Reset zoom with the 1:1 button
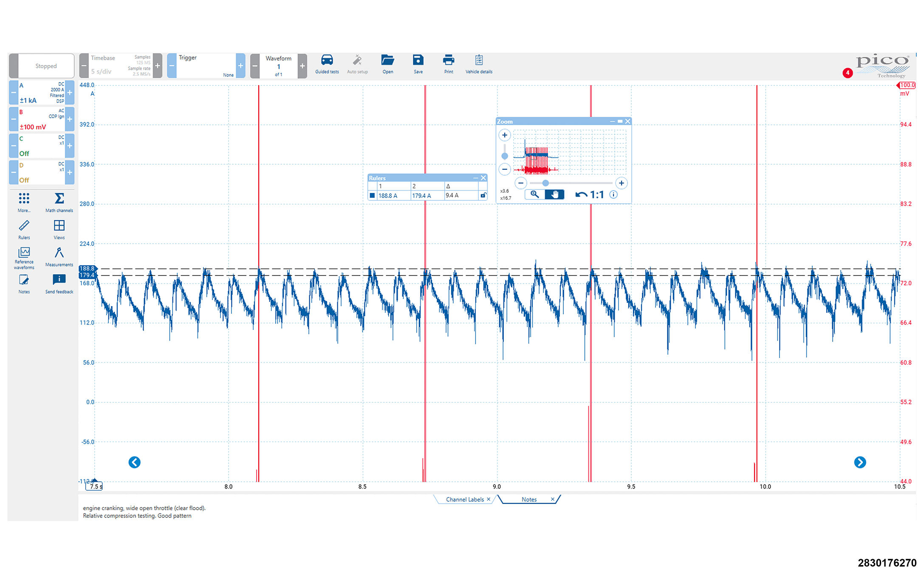 (590, 195)
